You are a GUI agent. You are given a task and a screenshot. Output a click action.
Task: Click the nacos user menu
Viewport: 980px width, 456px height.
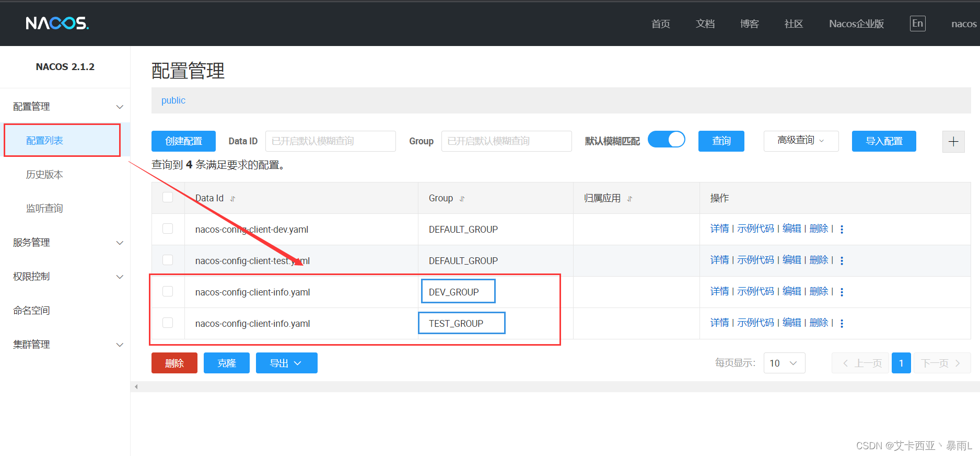point(964,24)
